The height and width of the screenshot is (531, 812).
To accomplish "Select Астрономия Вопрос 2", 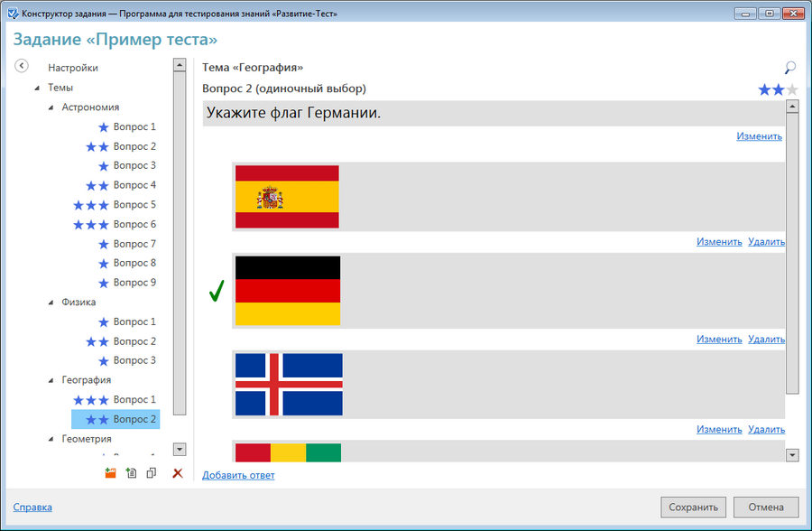I will pos(134,146).
